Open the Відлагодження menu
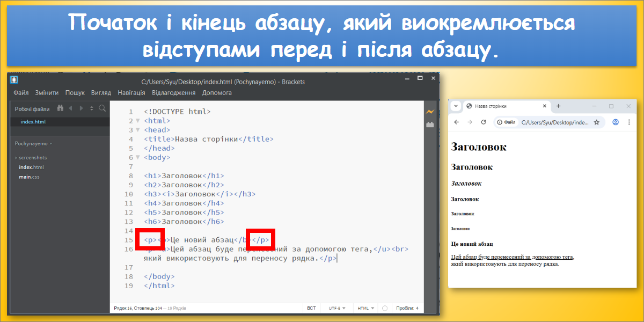The image size is (644, 322). (173, 93)
